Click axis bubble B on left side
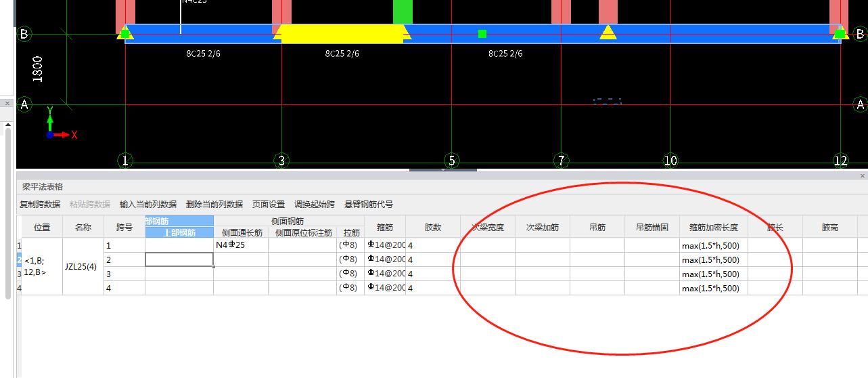 point(24,33)
